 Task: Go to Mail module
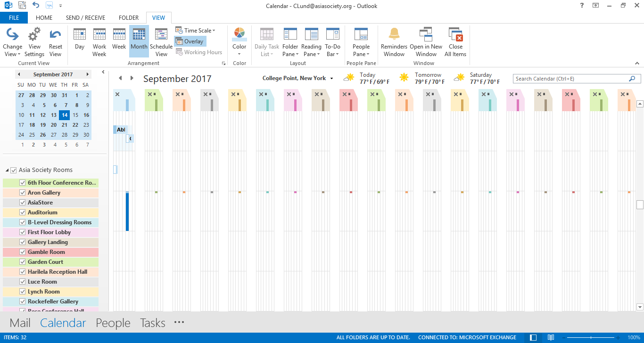point(20,323)
